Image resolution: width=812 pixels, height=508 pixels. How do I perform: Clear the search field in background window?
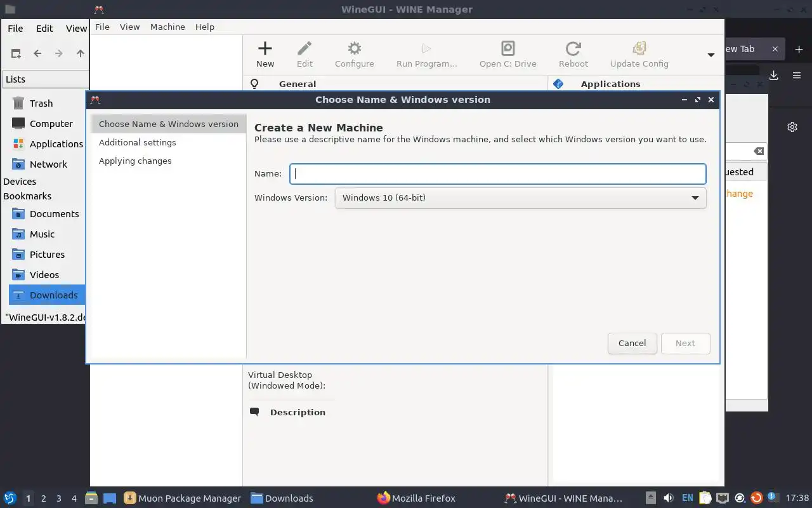tap(759, 151)
